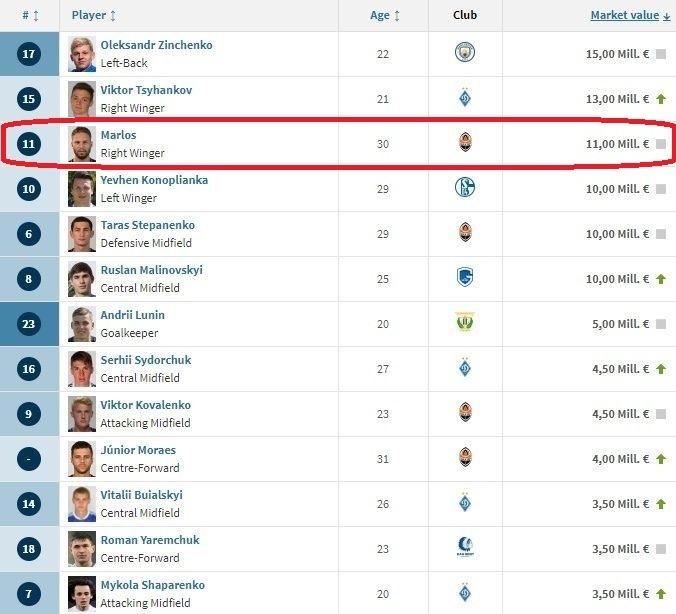The width and height of the screenshot is (676, 614).
Task: Open Mykola Shaparenko profile link
Action: click(152, 585)
